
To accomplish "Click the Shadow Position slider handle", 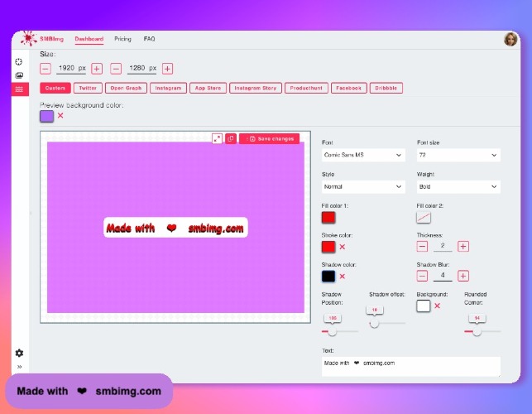I will tap(332, 331).
